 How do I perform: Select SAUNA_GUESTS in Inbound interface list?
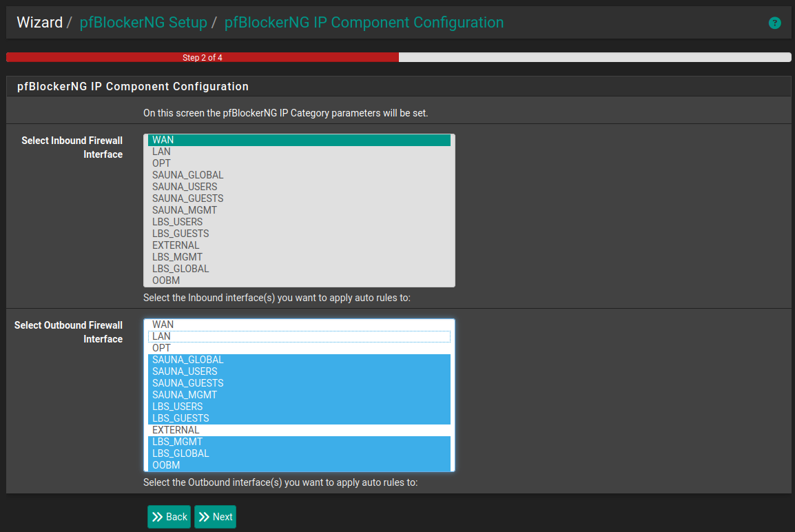click(299, 198)
